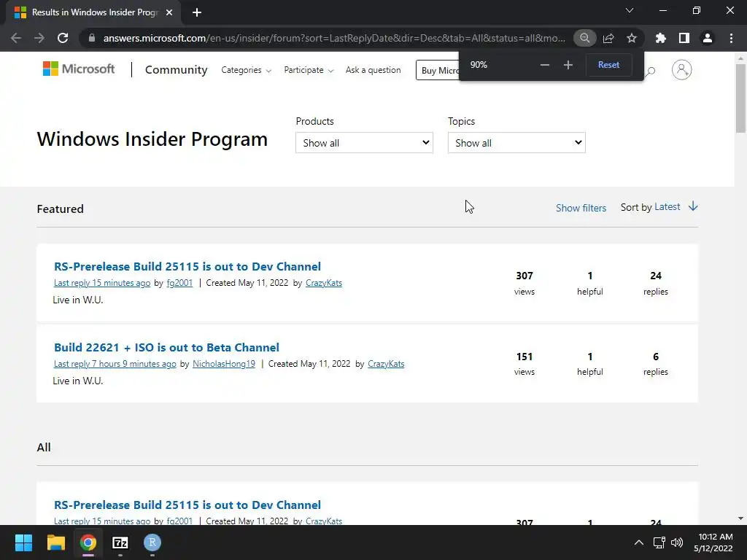Viewport: 747px width, 560px height.
Task: Bookmark the page with the star icon
Action: pos(632,38)
